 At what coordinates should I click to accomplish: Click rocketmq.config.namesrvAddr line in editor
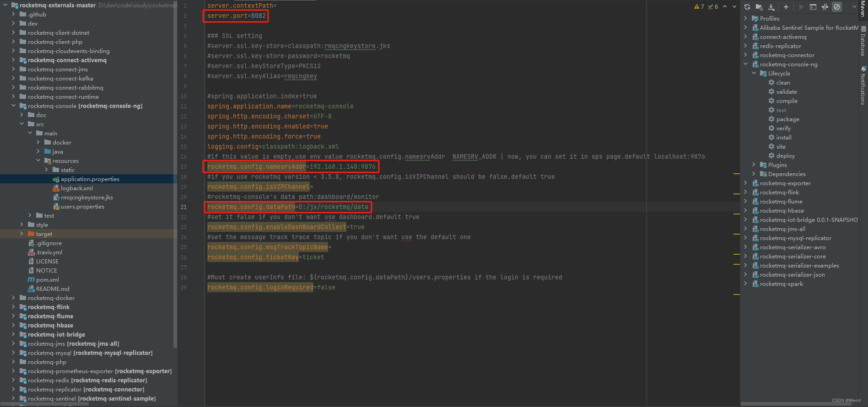point(291,166)
